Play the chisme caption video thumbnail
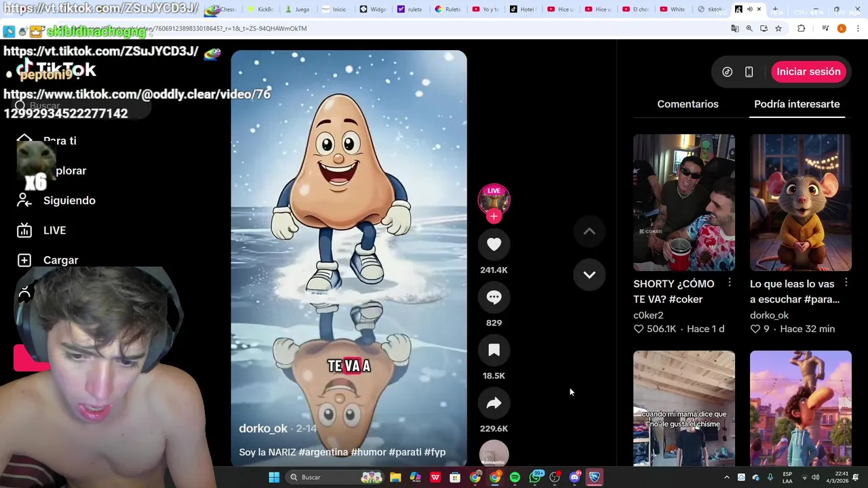 [x=684, y=408]
